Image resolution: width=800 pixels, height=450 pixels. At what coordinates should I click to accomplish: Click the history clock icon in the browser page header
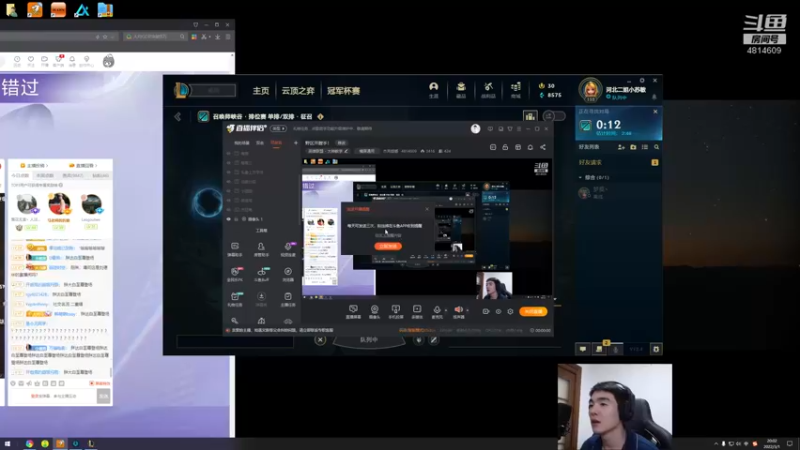[17, 61]
